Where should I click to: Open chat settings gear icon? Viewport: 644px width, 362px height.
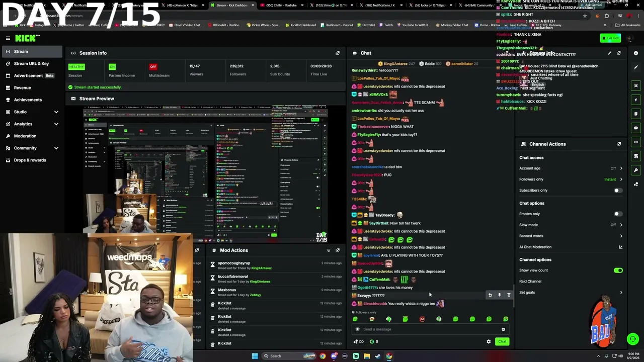tap(489, 341)
